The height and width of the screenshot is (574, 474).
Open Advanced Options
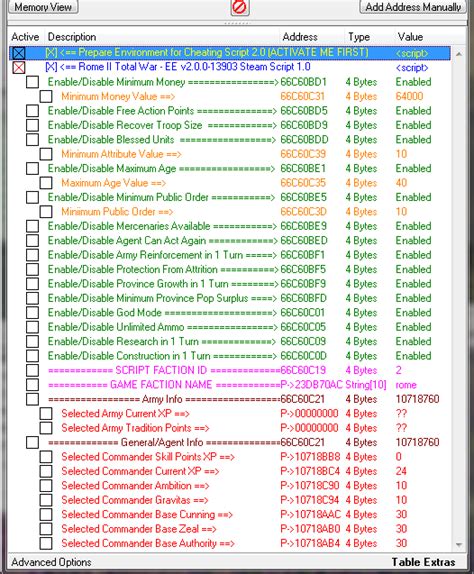tap(51, 562)
